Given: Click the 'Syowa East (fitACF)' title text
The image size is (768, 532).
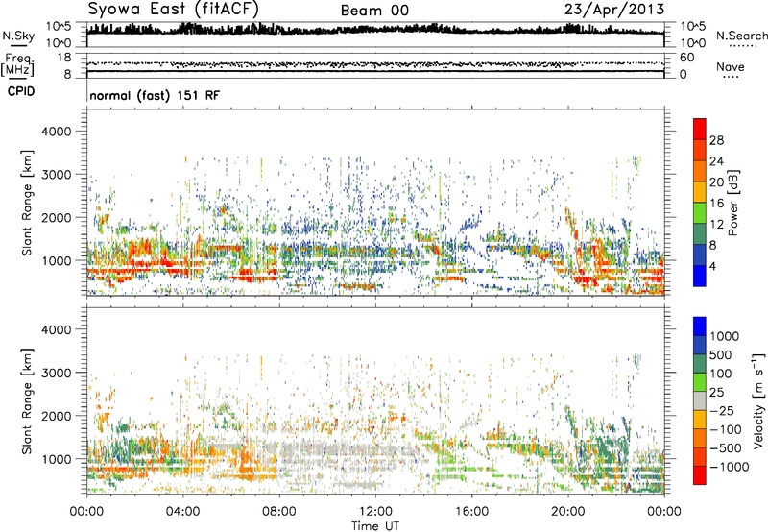Looking at the screenshot, I should [173, 9].
